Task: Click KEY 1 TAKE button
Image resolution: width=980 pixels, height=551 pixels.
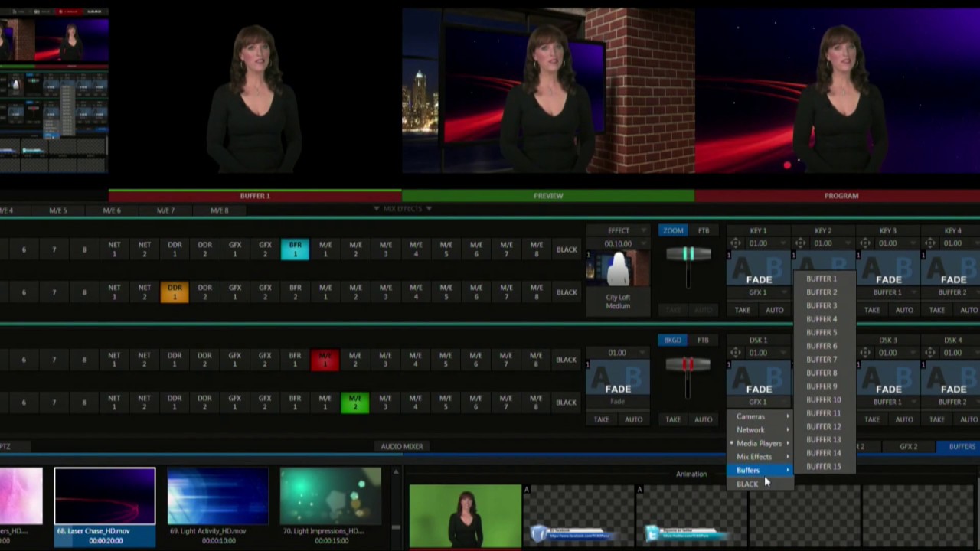Action: coord(743,310)
